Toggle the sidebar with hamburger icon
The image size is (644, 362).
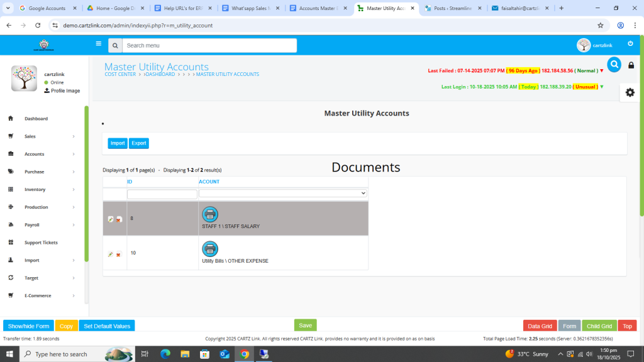[x=99, y=44]
